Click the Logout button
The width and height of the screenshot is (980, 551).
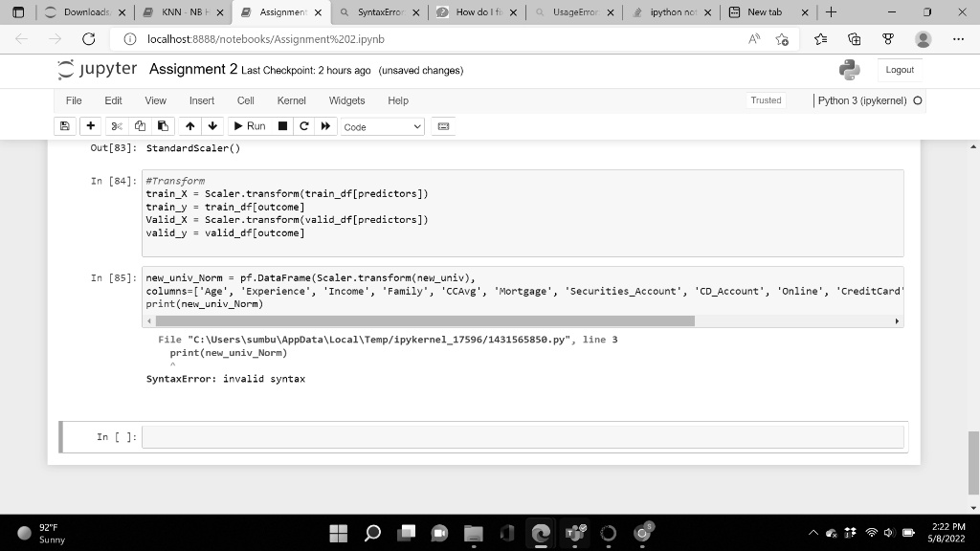[x=899, y=70]
